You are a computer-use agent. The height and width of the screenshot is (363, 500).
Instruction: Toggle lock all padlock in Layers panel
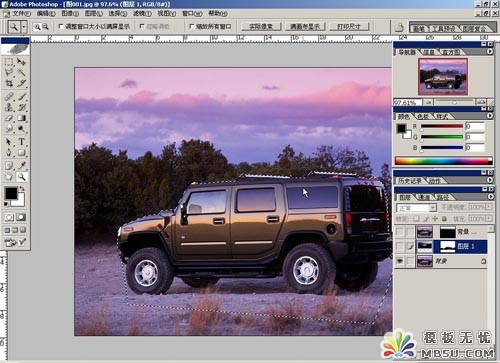(444, 219)
